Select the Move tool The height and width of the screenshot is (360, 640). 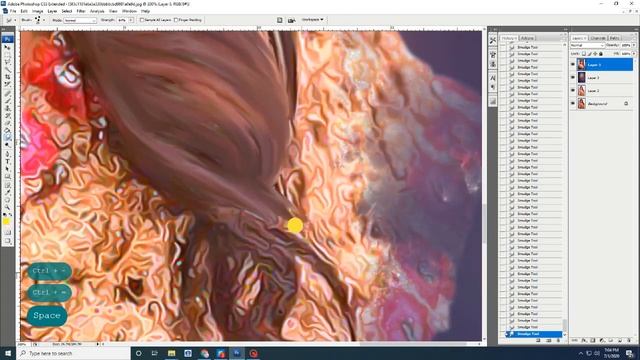pyautogui.click(x=8, y=47)
